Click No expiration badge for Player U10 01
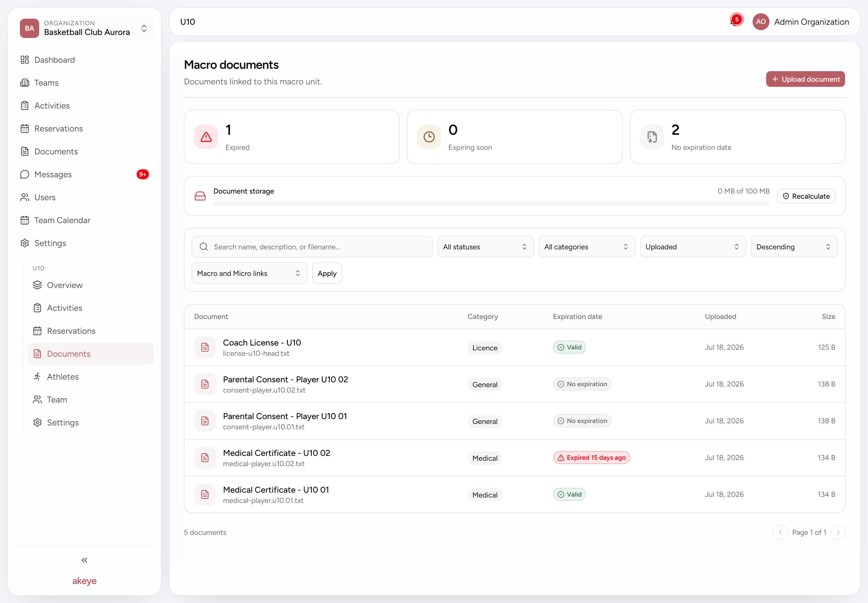 pyautogui.click(x=582, y=421)
